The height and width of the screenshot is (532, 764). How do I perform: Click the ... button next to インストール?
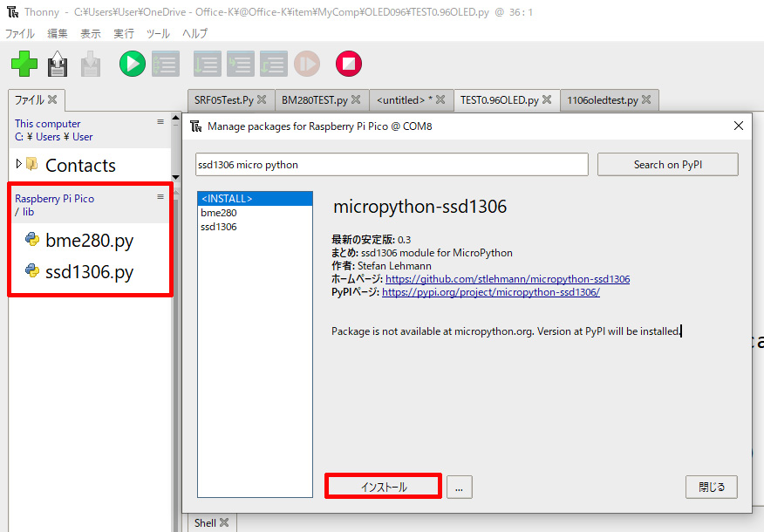pos(459,488)
